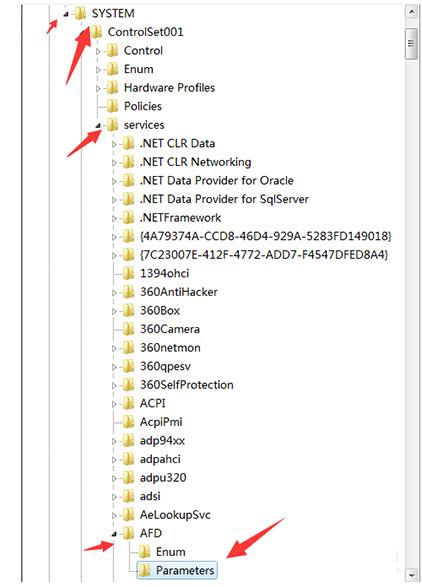
Task: Click the 360Camera folder icon
Action: pos(128,329)
